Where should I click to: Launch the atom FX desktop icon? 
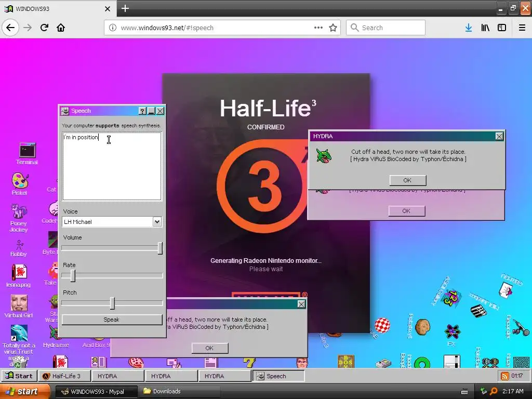point(453,331)
